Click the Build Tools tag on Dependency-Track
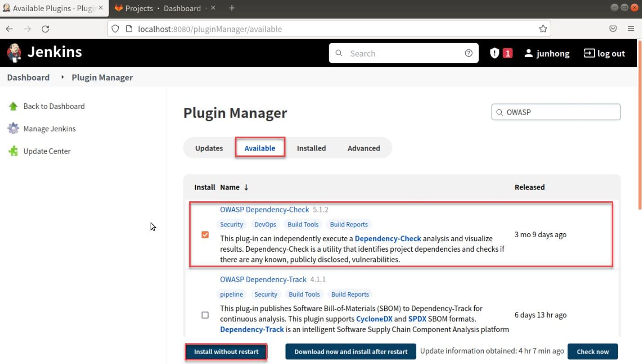 click(x=304, y=294)
